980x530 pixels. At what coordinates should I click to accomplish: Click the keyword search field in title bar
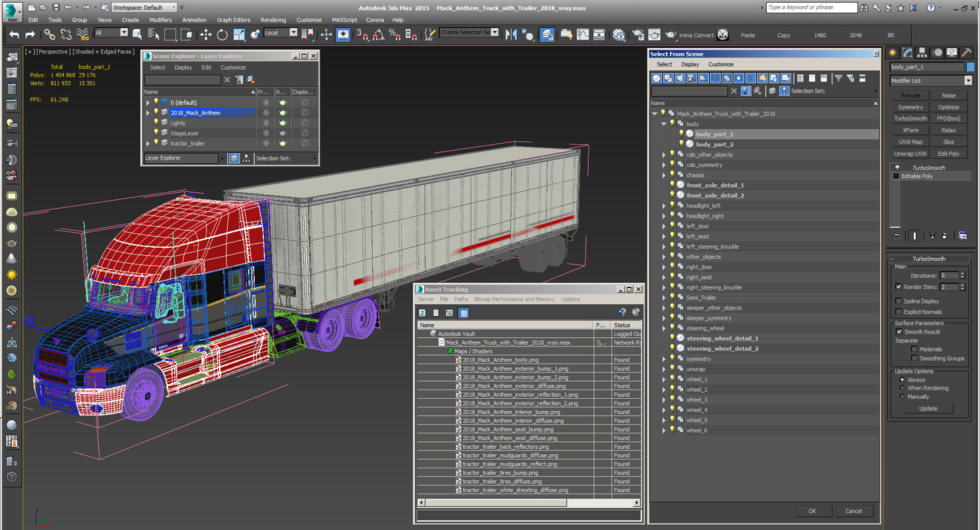[812, 7]
